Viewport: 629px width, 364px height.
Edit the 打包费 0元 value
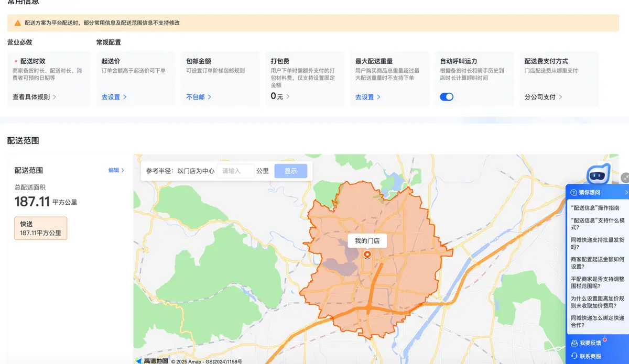pyautogui.click(x=280, y=96)
